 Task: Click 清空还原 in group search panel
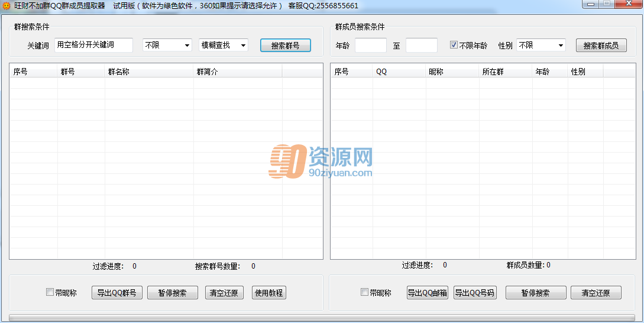(x=224, y=293)
